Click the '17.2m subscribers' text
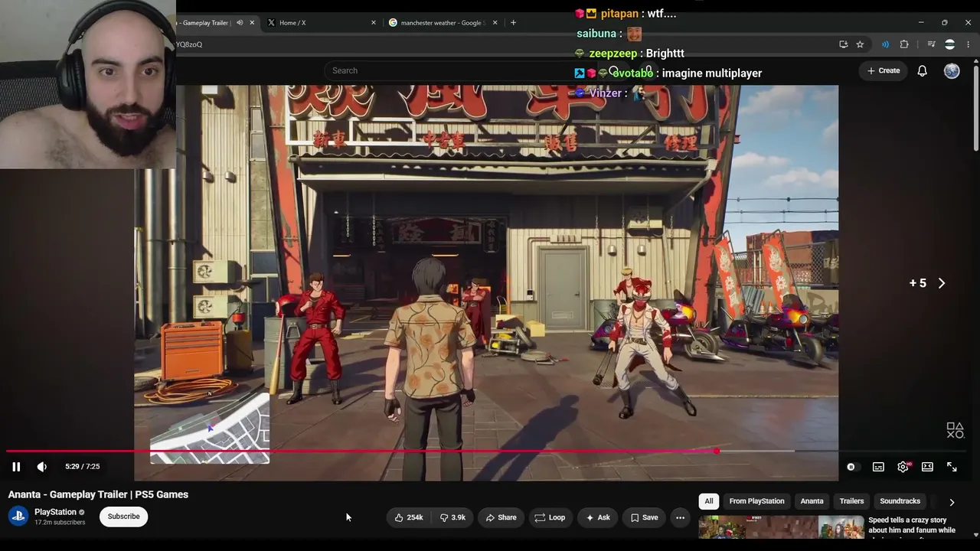The image size is (980, 551). (60, 523)
